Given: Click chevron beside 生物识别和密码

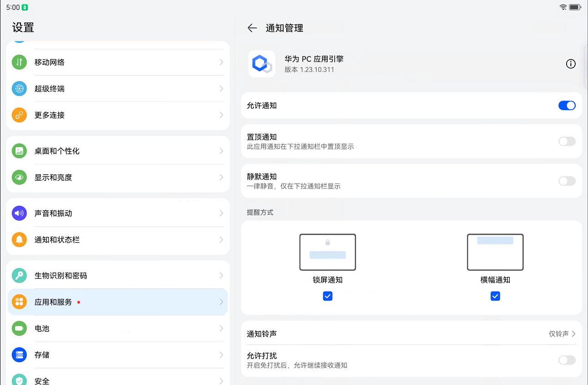Looking at the screenshot, I should tap(221, 276).
